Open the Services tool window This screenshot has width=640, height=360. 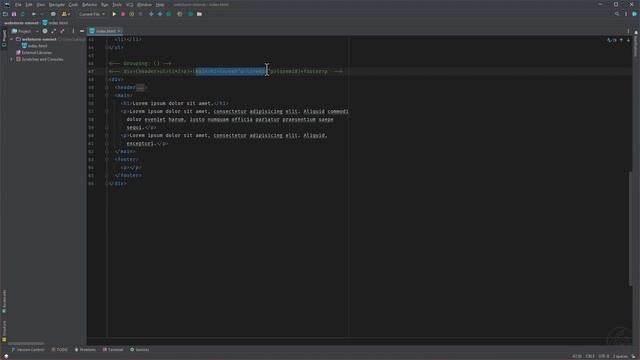pos(140,350)
